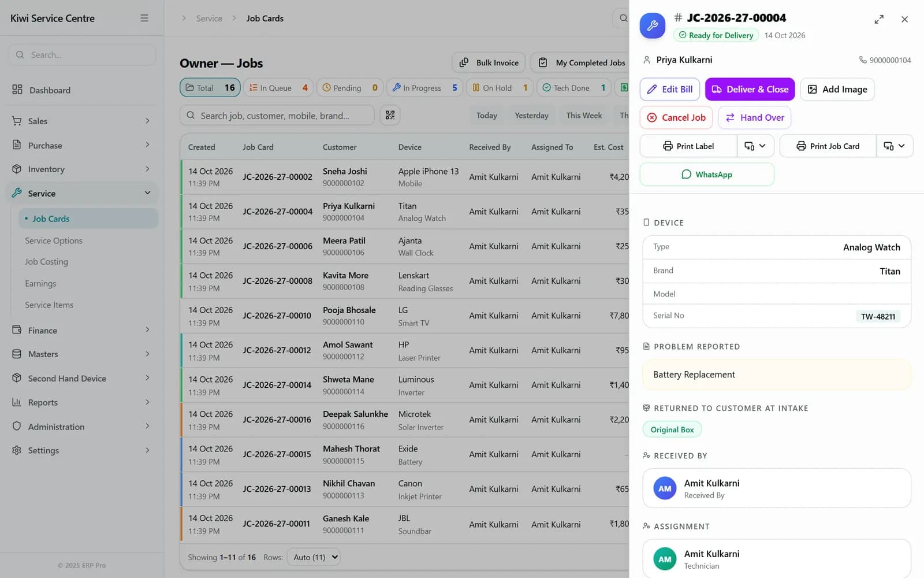Filter jobs by Tech Done tab
The image size is (924, 578).
[x=573, y=88]
